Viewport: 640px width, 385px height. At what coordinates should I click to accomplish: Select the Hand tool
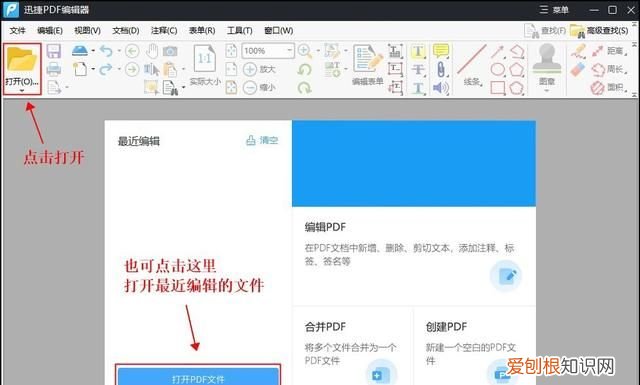click(x=152, y=51)
